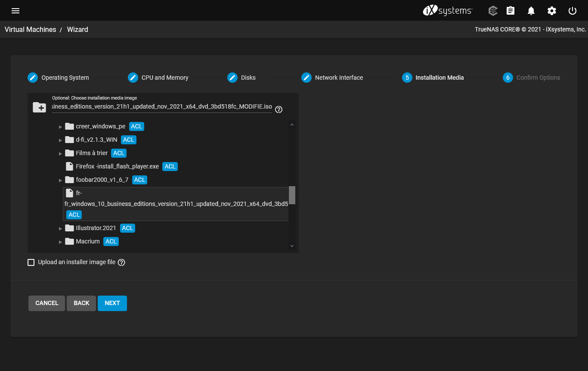
Task: Open the task manager clipboard icon
Action: [x=511, y=11]
